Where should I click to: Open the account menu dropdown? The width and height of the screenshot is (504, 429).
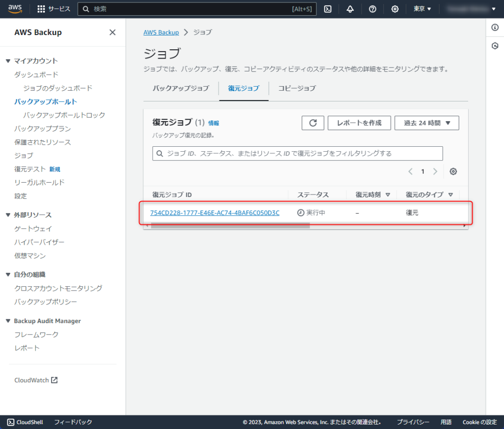472,9
